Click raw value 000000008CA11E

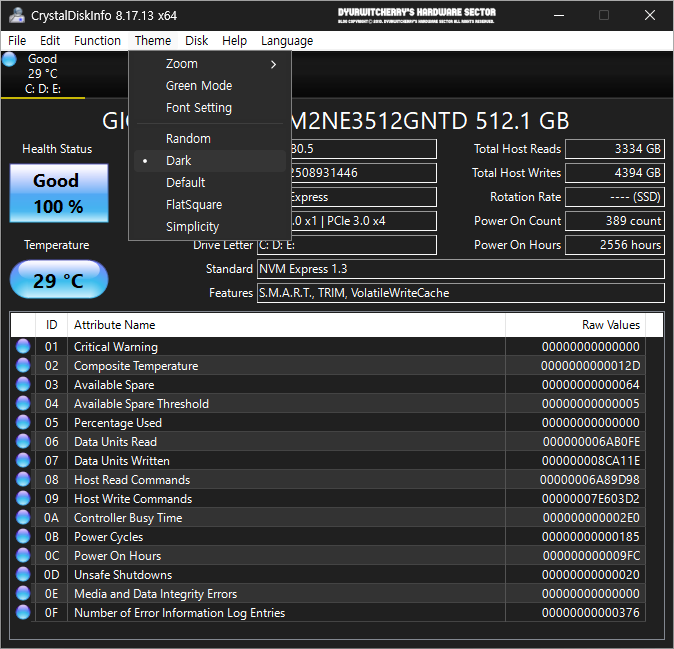point(591,461)
